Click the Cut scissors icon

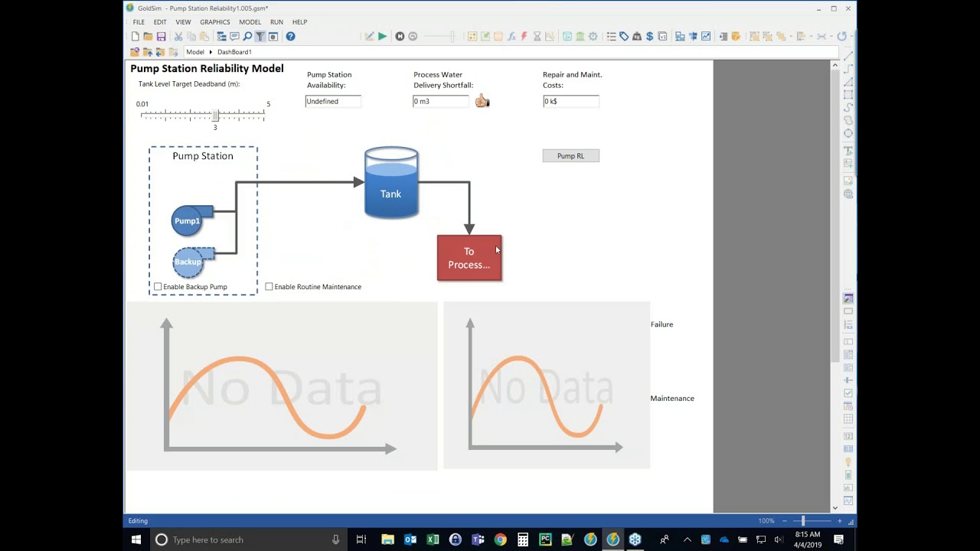pos(178,36)
